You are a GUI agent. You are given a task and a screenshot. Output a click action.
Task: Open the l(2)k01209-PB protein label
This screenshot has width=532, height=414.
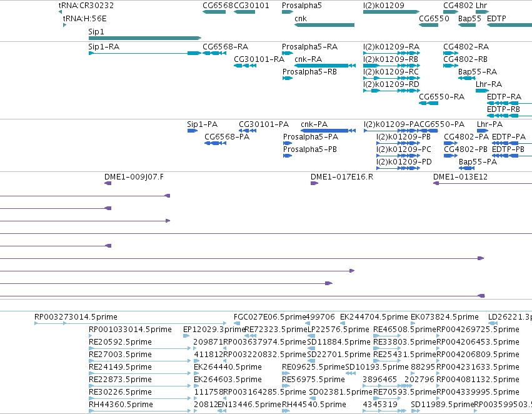tap(403, 137)
